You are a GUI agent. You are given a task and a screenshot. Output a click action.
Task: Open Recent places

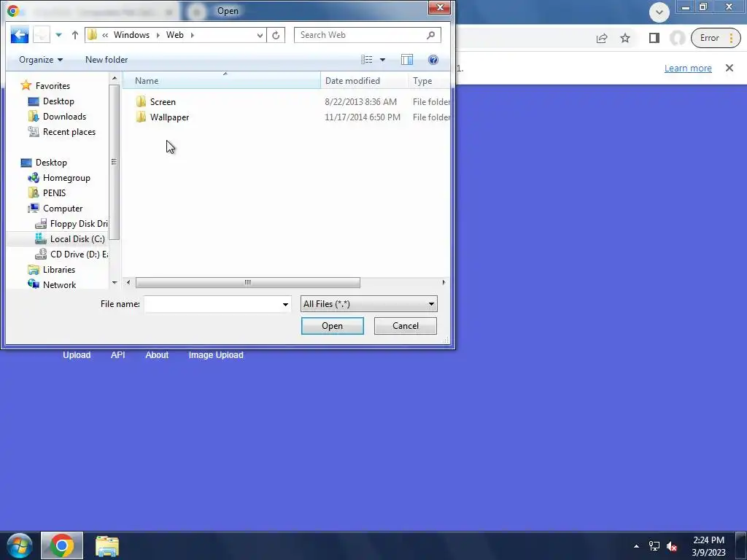point(69,132)
